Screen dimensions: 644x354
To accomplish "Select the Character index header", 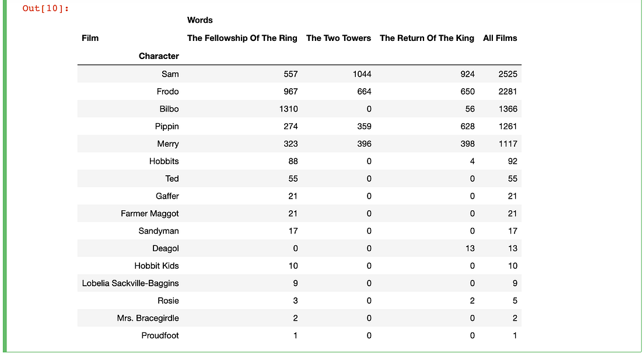I will pyautogui.click(x=159, y=56).
